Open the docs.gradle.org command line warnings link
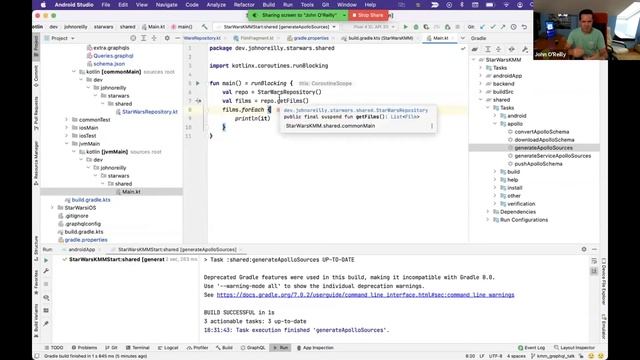The image size is (640, 360). tap(365, 295)
